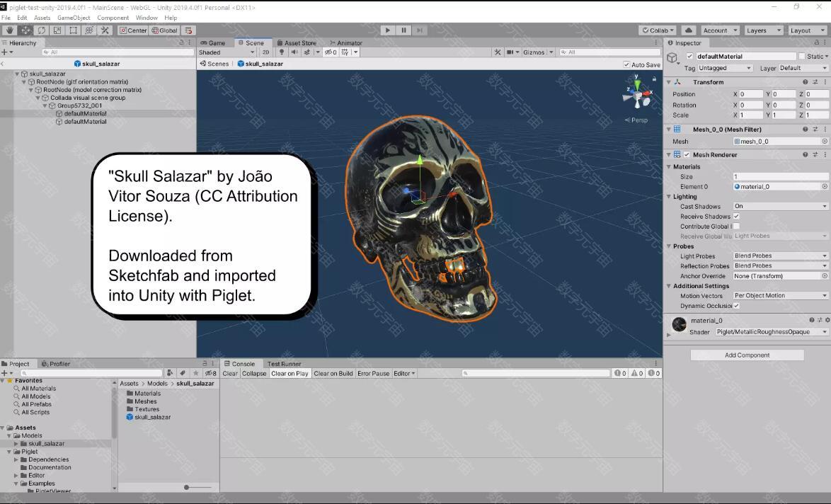The image size is (831, 504).
Task: Adjust the Project icon size slider
Action: tap(199, 487)
